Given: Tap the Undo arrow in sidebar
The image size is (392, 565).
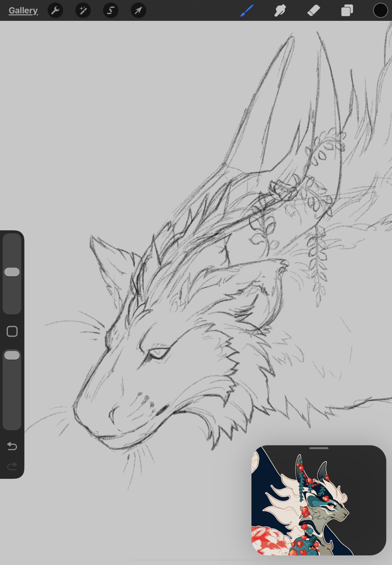Looking at the screenshot, I should [12, 446].
